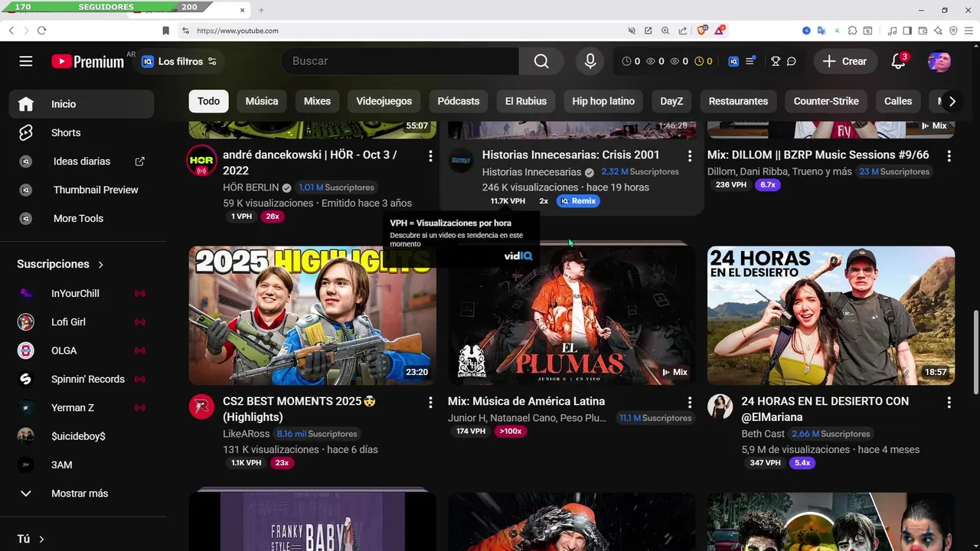Select the Counter-Strike filter chip

826,101
